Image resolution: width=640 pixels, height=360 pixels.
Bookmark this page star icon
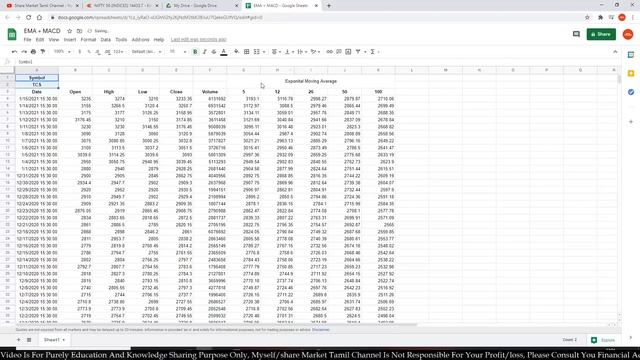coord(587,18)
